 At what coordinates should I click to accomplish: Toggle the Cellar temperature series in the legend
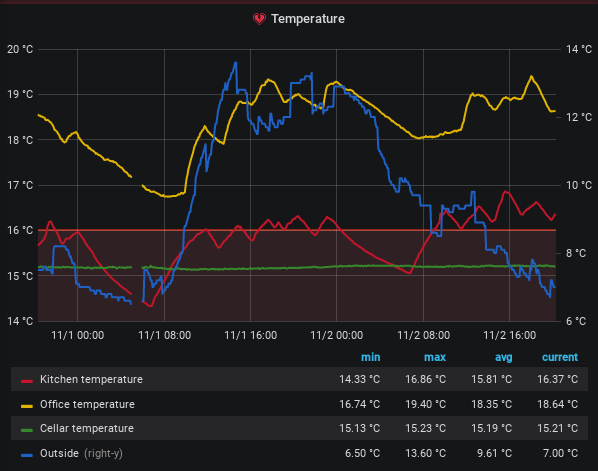pyautogui.click(x=87, y=428)
